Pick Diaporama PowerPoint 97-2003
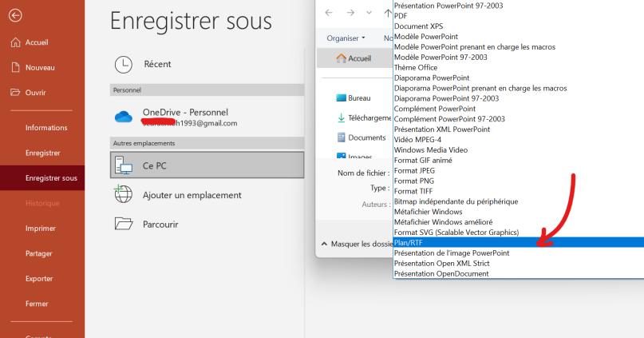The image size is (644, 338). pos(446,98)
